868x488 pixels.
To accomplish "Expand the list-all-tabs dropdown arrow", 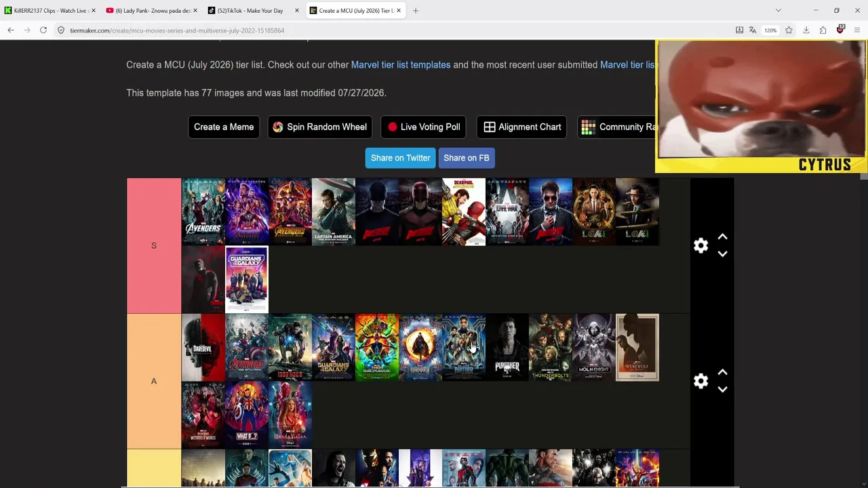I will point(778,11).
